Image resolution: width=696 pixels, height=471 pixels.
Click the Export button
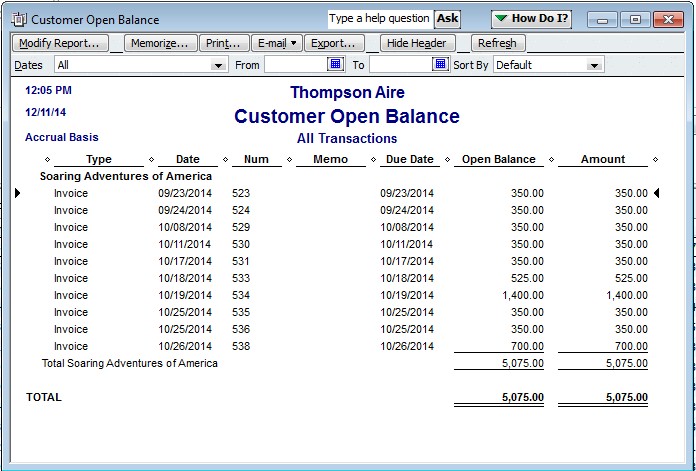pos(333,43)
